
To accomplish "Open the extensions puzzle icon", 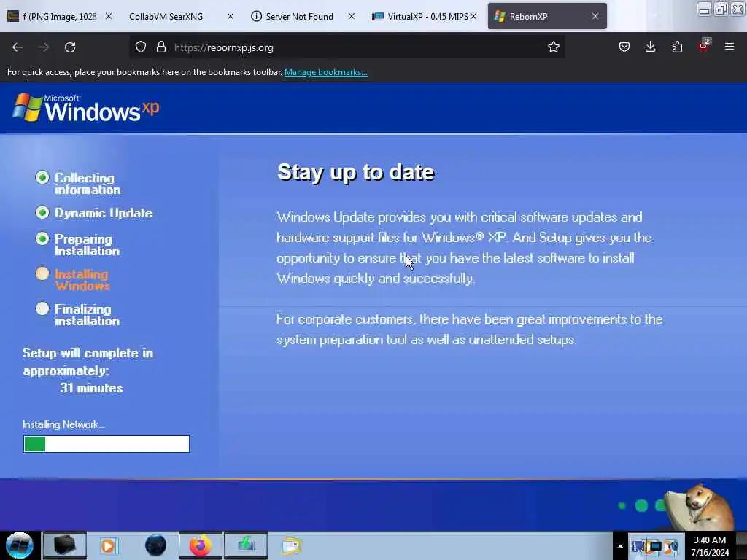I will [677, 47].
